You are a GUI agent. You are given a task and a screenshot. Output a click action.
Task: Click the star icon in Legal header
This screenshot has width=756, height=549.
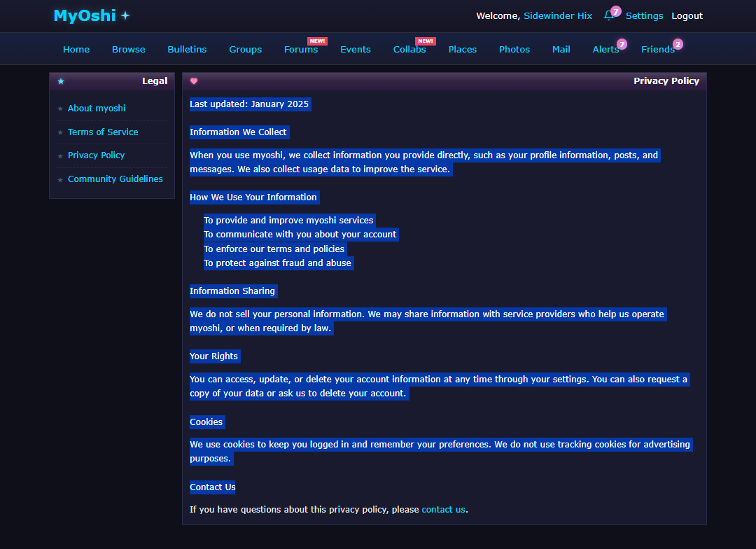click(61, 81)
